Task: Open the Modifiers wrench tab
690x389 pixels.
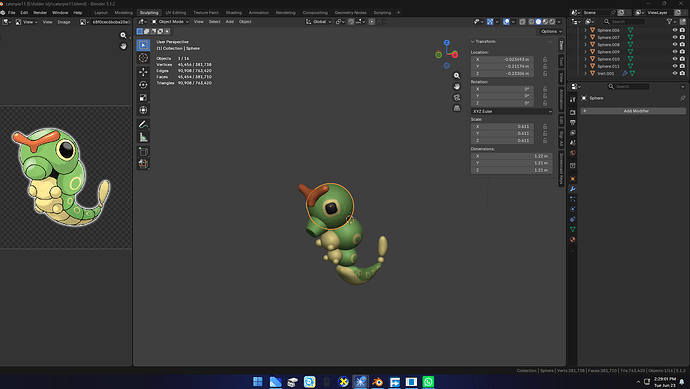Action: (573, 189)
